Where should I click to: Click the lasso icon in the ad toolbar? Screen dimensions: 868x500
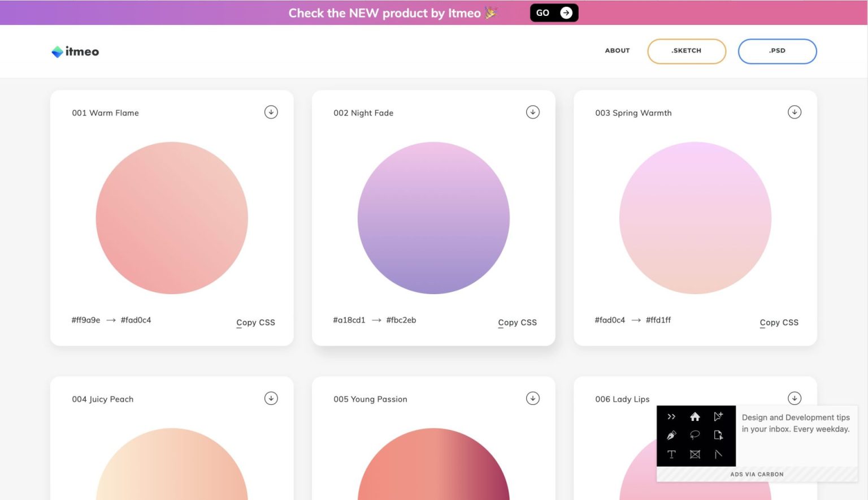pyautogui.click(x=695, y=436)
